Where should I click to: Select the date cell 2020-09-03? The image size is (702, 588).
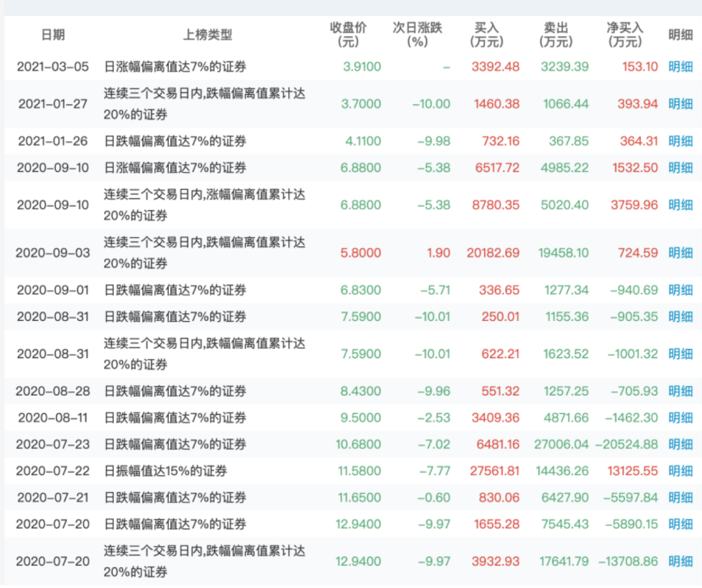[x=53, y=253]
